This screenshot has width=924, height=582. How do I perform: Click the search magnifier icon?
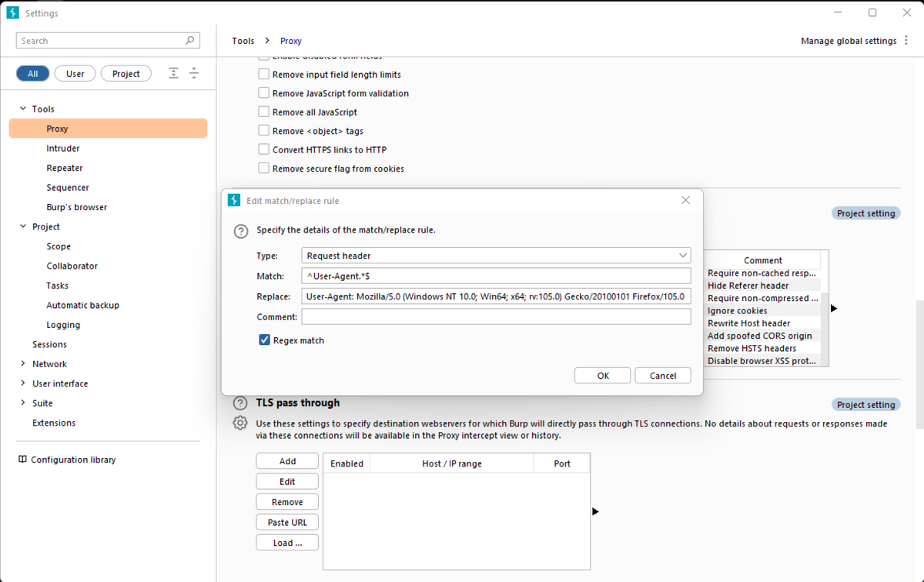[x=190, y=41]
